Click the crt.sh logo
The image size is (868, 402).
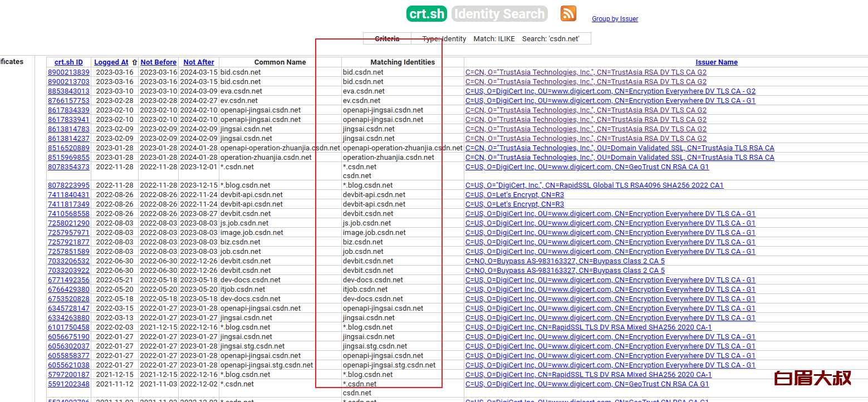427,13
